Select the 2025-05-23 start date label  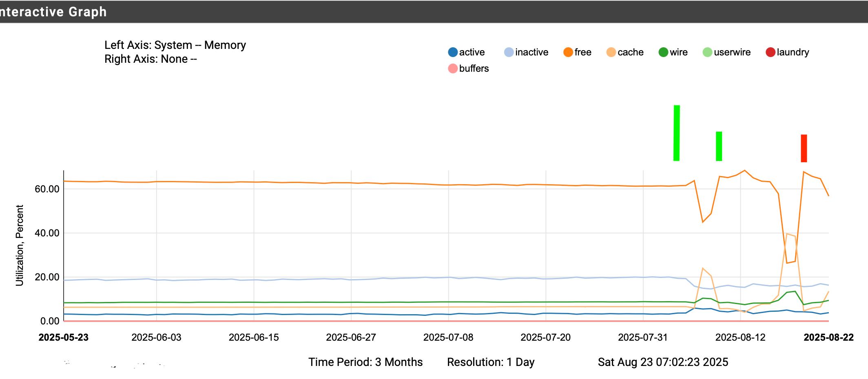pyautogui.click(x=63, y=337)
